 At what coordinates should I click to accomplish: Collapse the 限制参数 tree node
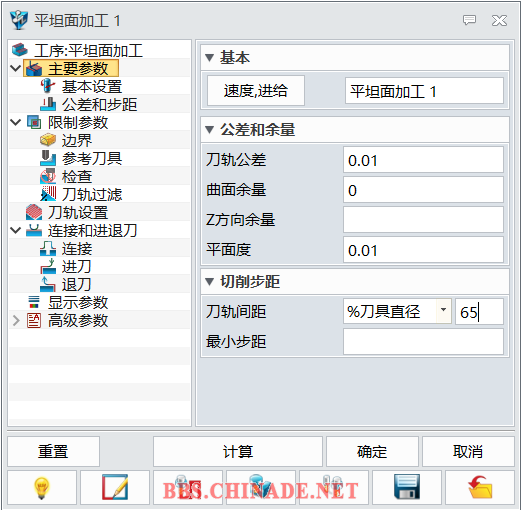pyautogui.click(x=16, y=122)
